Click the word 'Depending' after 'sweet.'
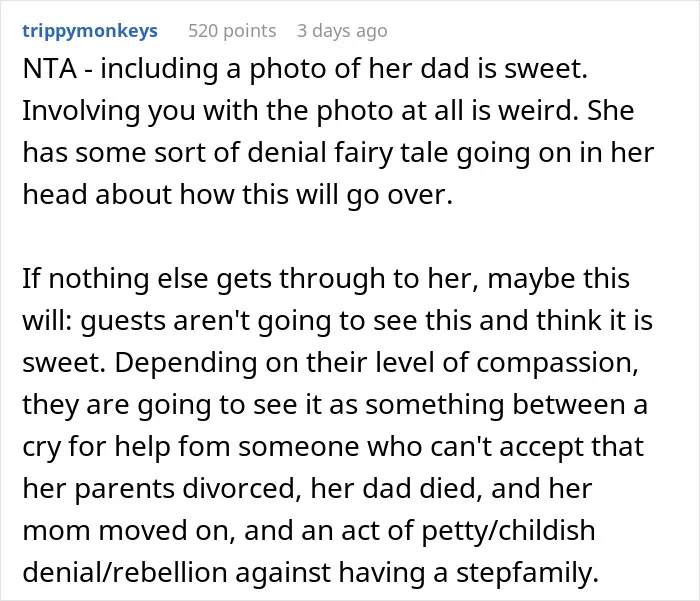Viewport: 700px width, 601px height. pyautogui.click(x=186, y=363)
